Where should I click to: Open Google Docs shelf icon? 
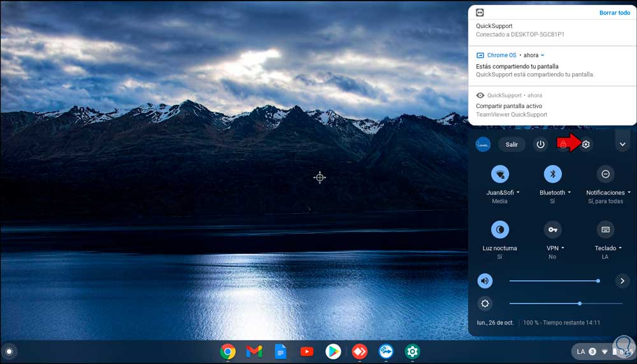(x=280, y=351)
